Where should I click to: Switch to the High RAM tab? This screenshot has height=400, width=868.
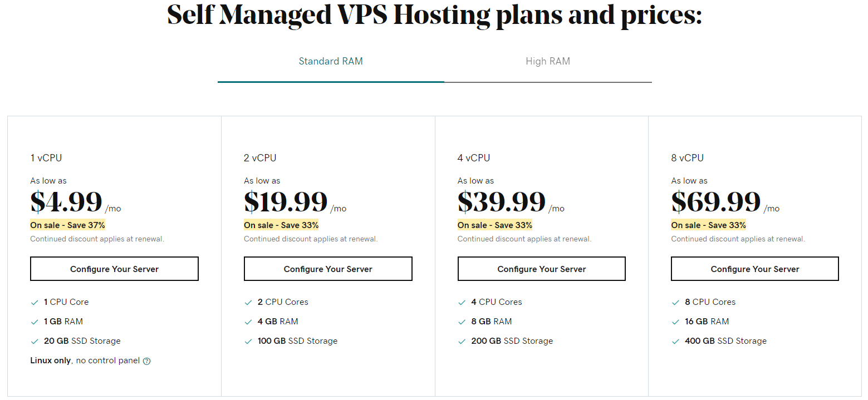[x=548, y=62]
